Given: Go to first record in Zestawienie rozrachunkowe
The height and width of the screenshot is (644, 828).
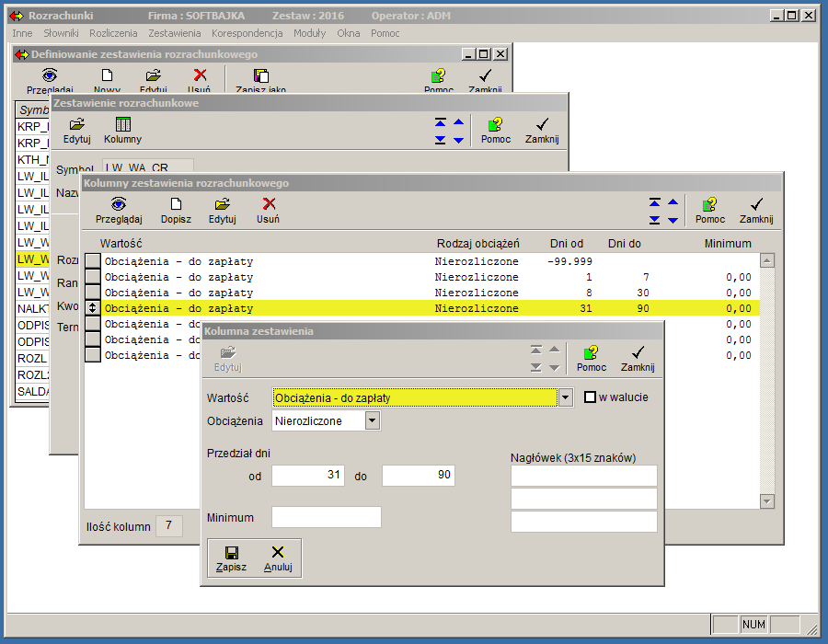Looking at the screenshot, I should [441, 122].
